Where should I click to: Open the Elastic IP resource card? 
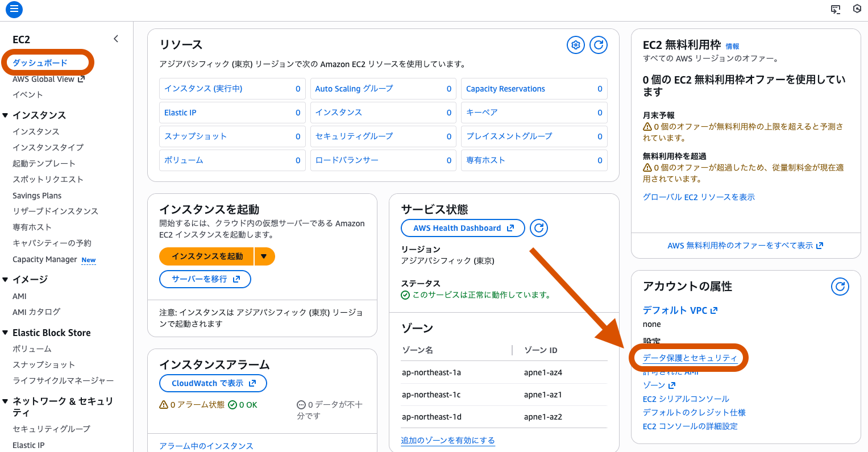click(x=232, y=113)
